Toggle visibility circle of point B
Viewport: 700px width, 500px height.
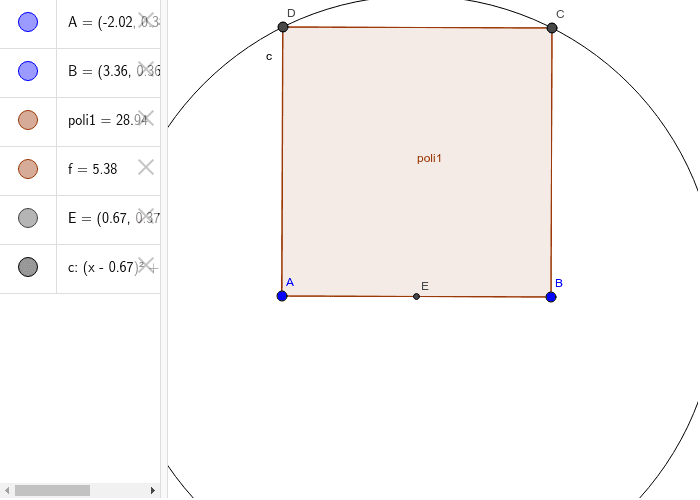click(x=28, y=71)
